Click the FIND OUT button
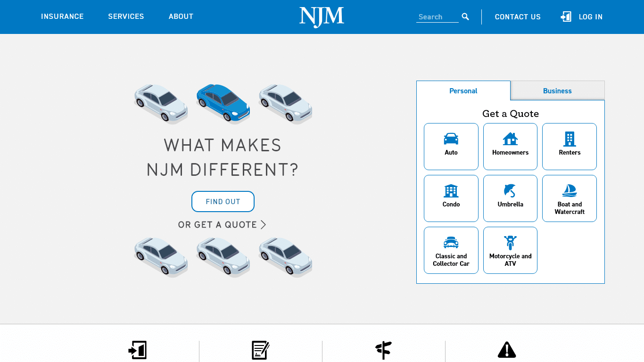This screenshot has height=362, width=644. [x=223, y=201]
